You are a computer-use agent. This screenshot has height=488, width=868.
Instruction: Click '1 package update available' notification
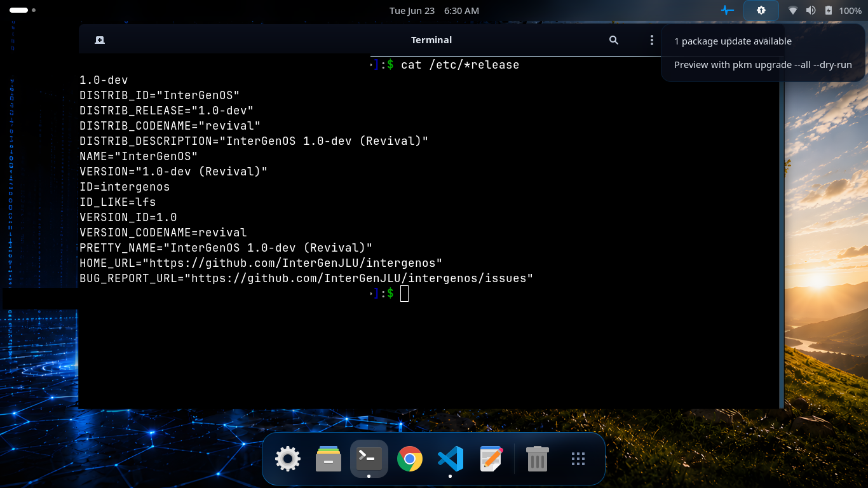click(x=733, y=41)
